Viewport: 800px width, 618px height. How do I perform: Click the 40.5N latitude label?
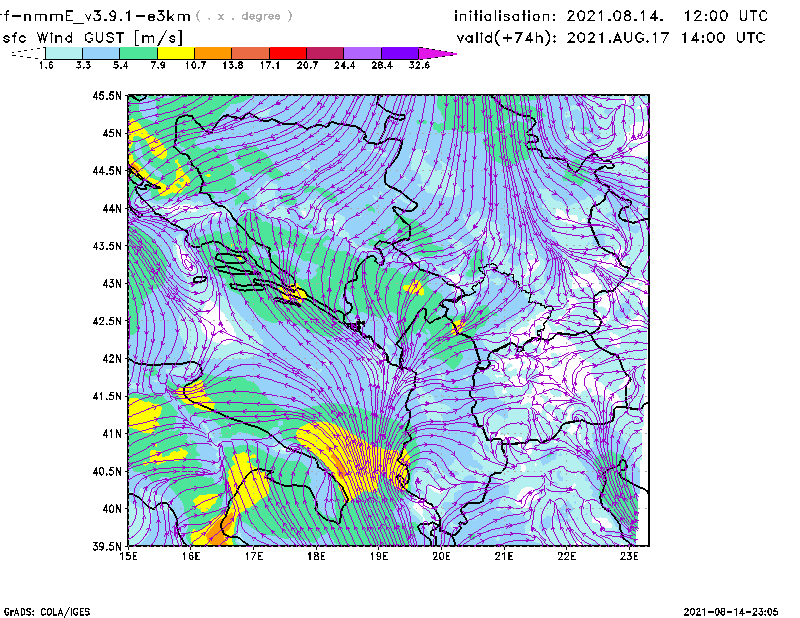pyautogui.click(x=107, y=472)
